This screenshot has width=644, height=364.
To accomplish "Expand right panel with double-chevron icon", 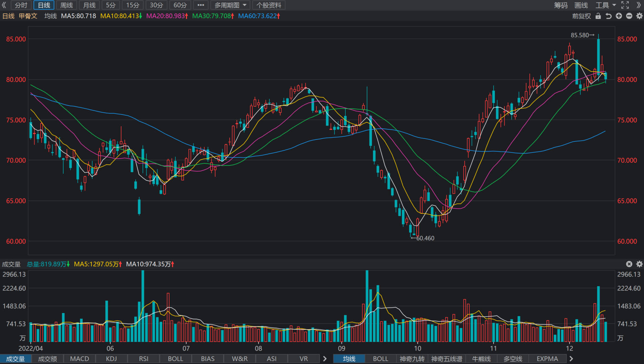I will [x=638, y=5].
